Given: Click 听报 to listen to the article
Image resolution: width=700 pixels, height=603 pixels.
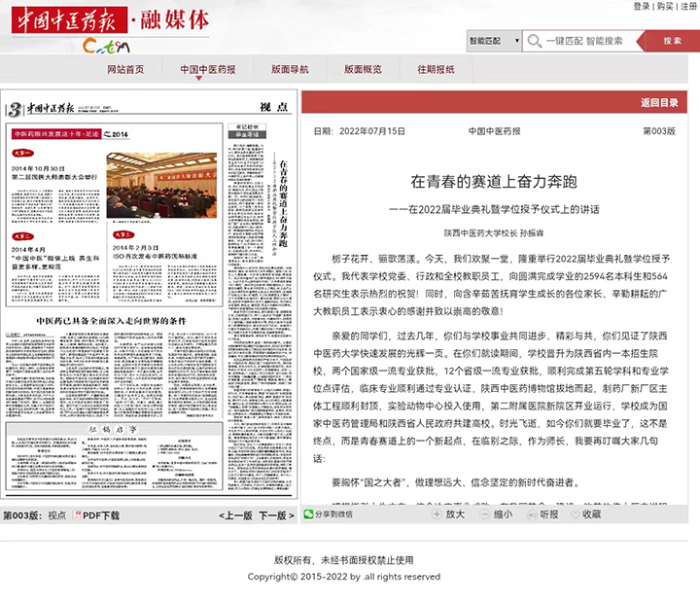Looking at the screenshot, I should [x=549, y=514].
